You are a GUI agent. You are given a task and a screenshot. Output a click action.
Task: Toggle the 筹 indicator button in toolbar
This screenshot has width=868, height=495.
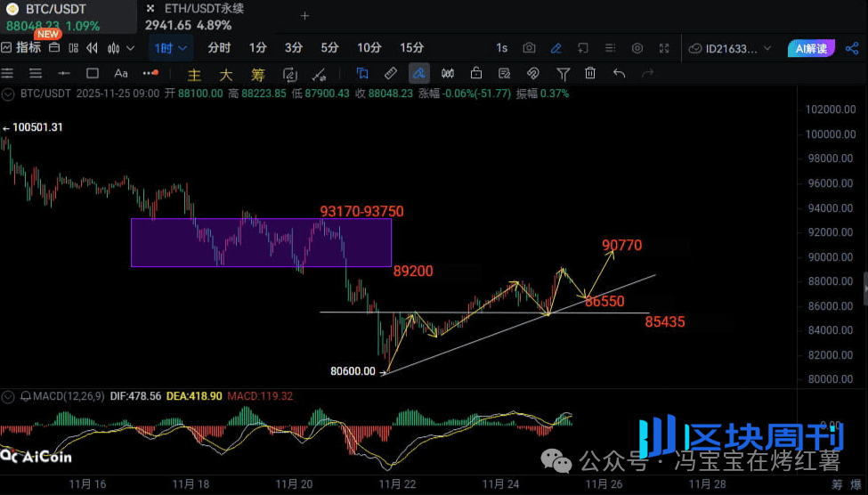click(258, 74)
